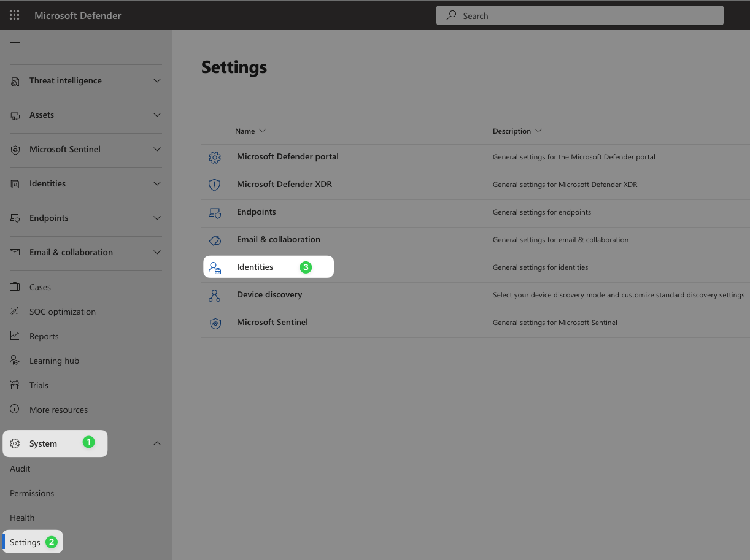The width and height of the screenshot is (750, 560).
Task: Sort by the Description column header
Action: coord(517,131)
